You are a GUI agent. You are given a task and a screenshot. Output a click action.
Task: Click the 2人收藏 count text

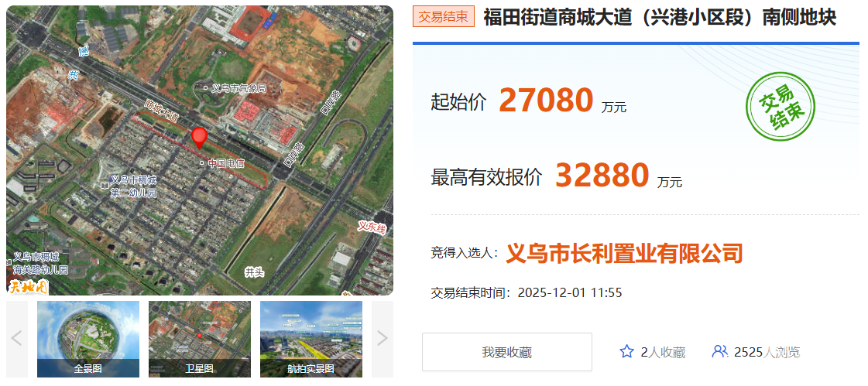pos(663,352)
